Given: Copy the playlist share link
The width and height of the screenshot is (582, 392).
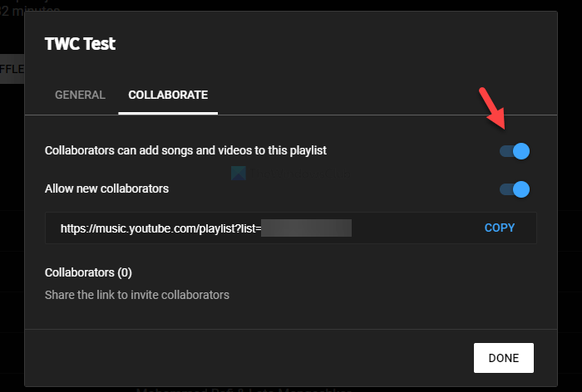Looking at the screenshot, I should tap(500, 228).
